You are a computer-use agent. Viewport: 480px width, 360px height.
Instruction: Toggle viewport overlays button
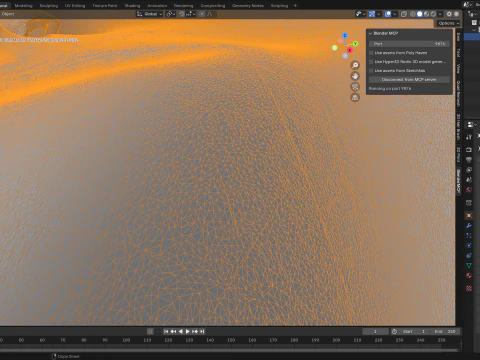pyautogui.click(x=388, y=14)
